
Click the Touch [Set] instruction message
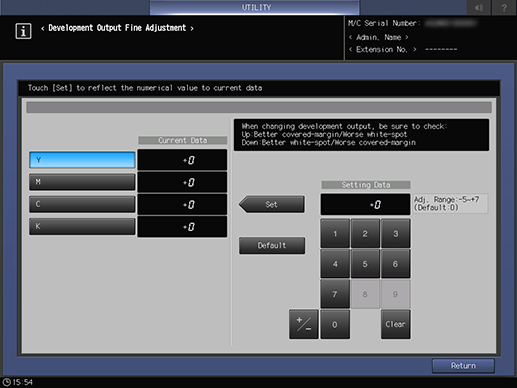tap(145, 88)
